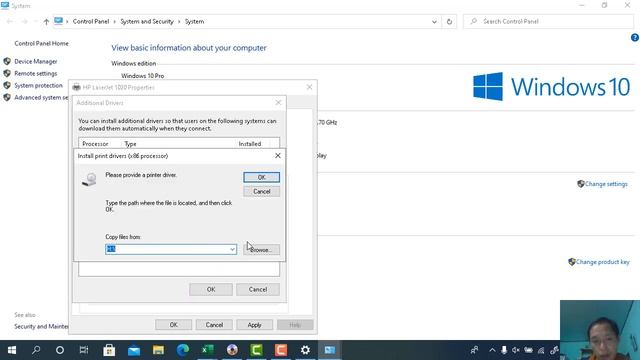Open Security and Maintenance link
Image resolution: width=640 pixels, height=360 pixels.
coord(41,327)
